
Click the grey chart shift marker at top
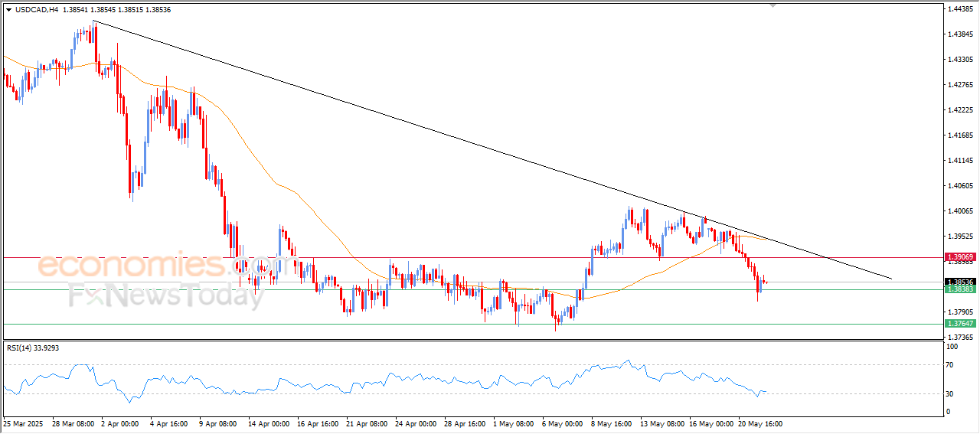click(773, 5)
